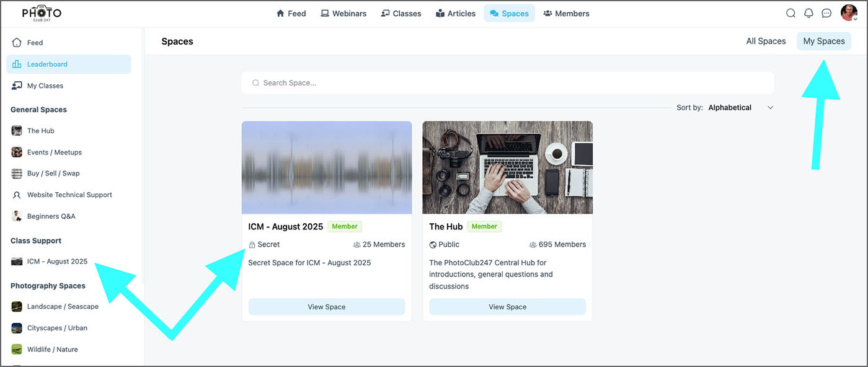Switch to the My Spaces tab
Screen dimensions: 868x367
point(824,41)
